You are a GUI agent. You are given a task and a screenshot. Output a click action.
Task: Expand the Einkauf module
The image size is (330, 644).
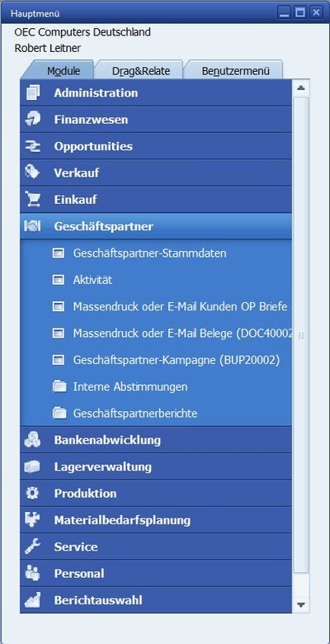(156, 200)
